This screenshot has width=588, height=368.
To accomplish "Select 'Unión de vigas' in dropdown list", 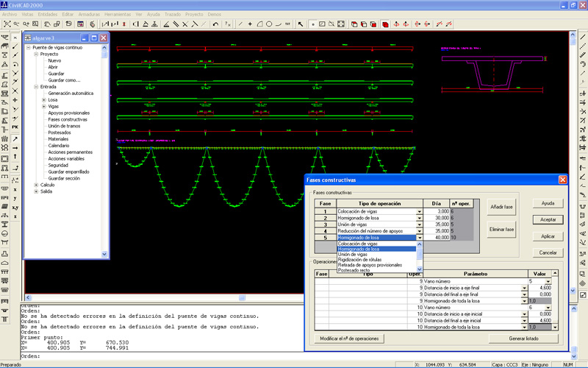I will pyautogui.click(x=353, y=255).
